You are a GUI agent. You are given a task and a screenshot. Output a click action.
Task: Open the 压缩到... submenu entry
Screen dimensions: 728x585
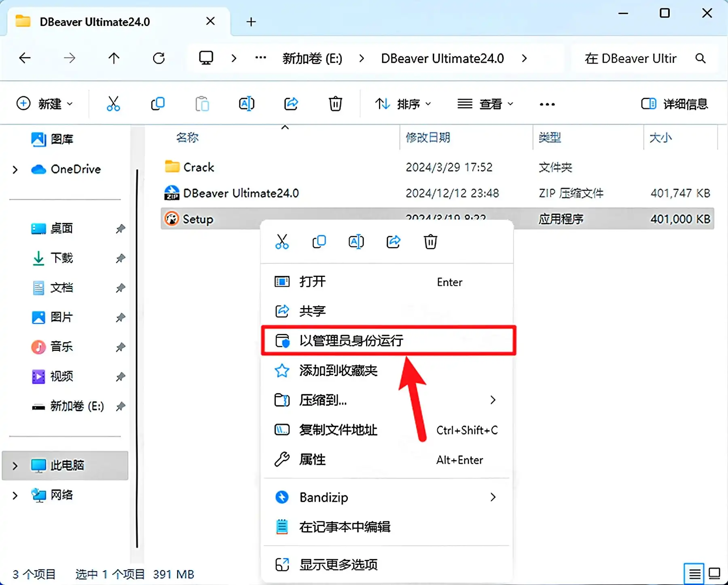click(x=387, y=400)
